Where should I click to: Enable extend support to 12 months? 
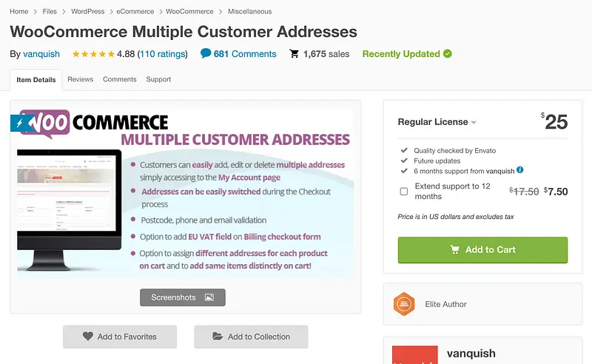(x=404, y=192)
